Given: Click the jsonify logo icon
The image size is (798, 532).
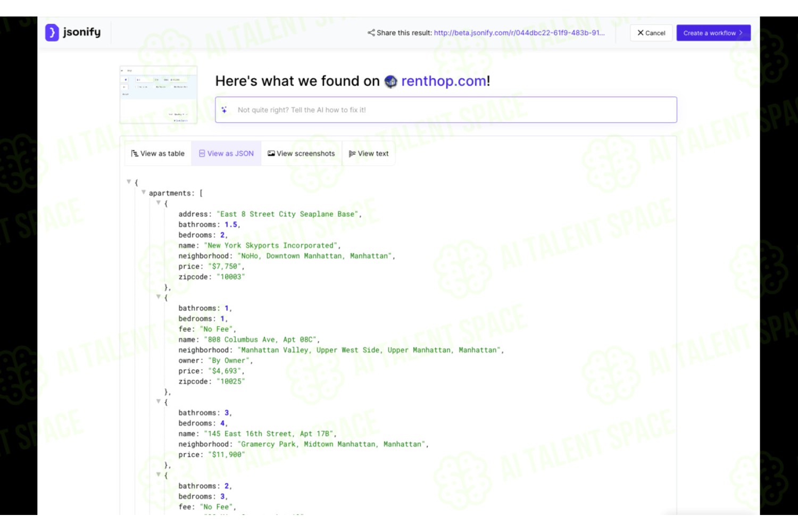Looking at the screenshot, I should coord(52,32).
